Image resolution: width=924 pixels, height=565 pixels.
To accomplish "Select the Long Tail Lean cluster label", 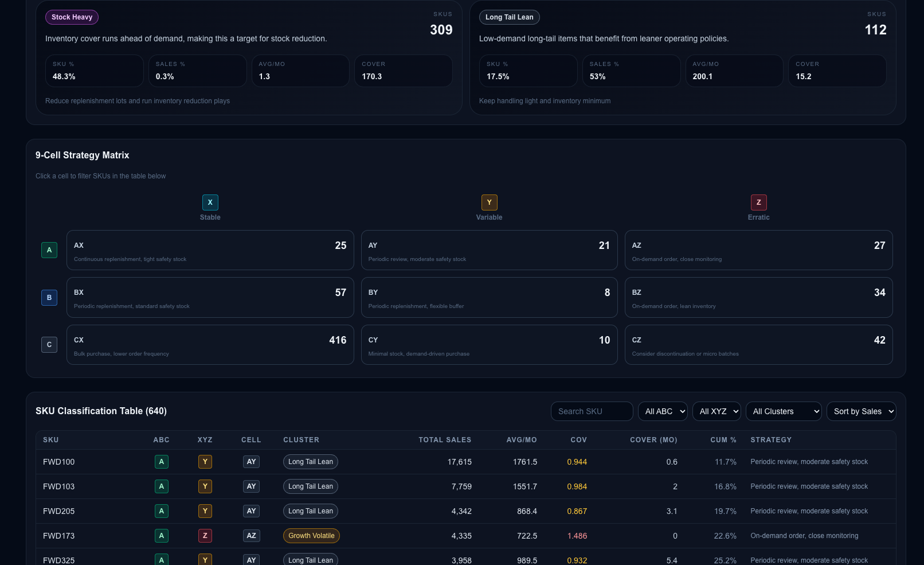I will pyautogui.click(x=509, y=17).
